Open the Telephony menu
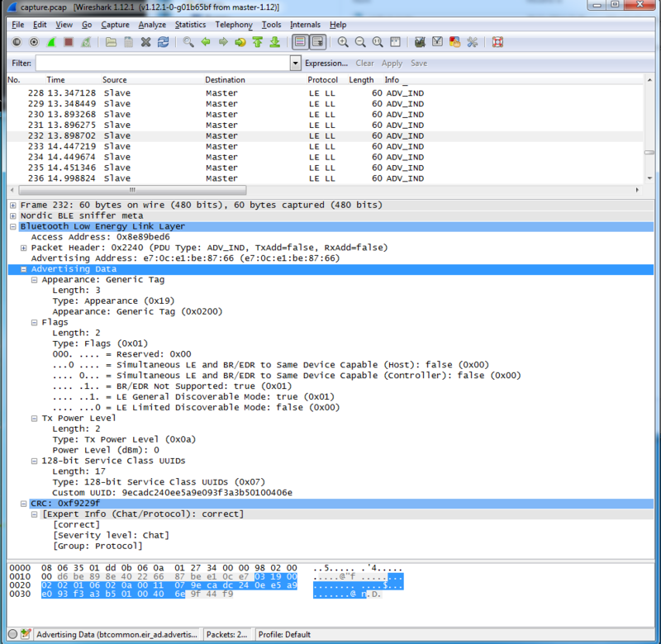The image size is (661, 644). coord(234,25)
